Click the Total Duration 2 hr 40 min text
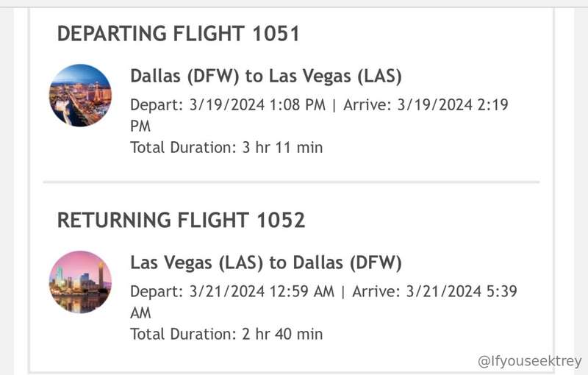 [x=226, y=334]
